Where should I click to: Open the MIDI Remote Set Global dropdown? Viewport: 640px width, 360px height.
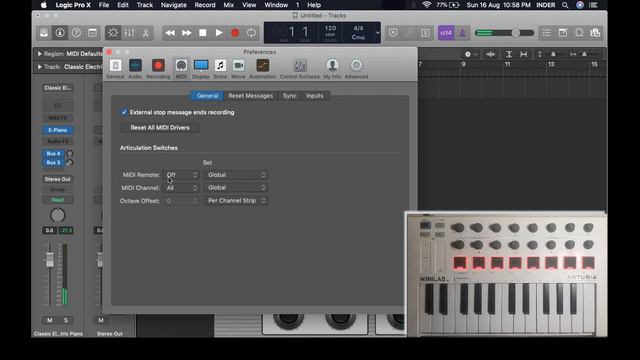(236, 175)
